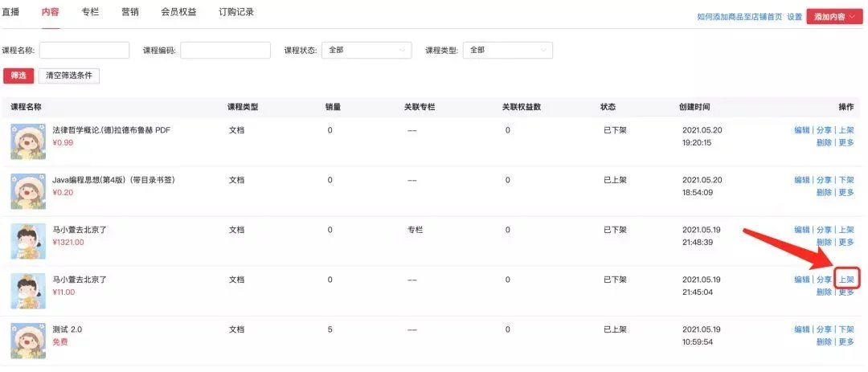
Task: Expand the 课程状态 dropdown
Action: click(x=366, y=50)
